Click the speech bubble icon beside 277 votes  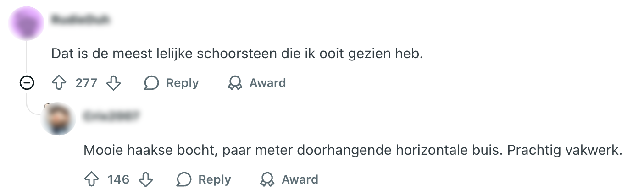pyautogui.click(x=151, y=83)
